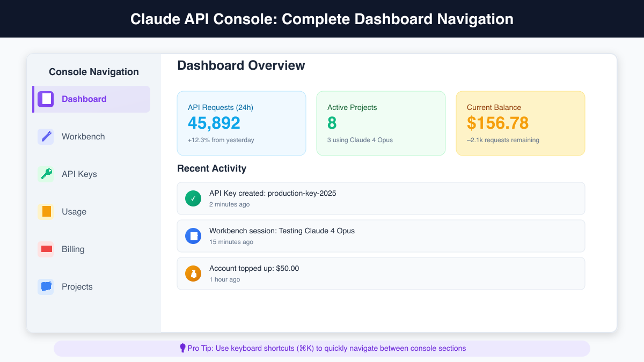Click the money bag icon for account top-up
Viewport: 644px width, 362px height.
click(193, 273)
